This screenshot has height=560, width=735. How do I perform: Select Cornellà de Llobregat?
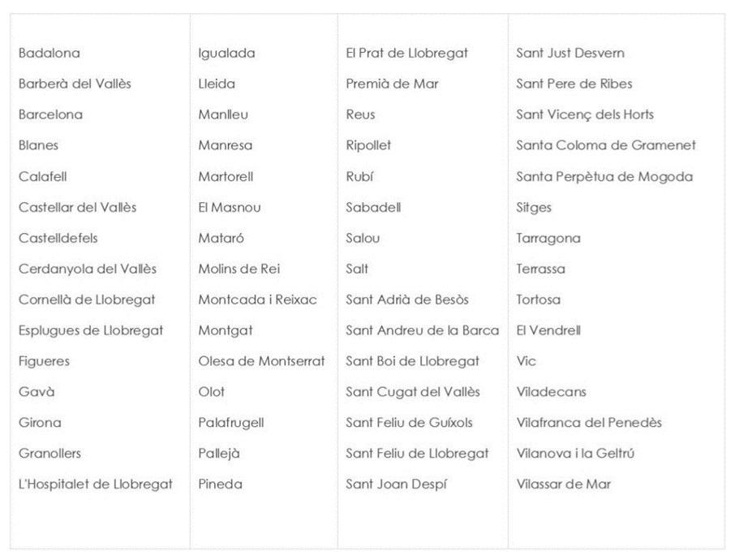(x=87, y=299)
